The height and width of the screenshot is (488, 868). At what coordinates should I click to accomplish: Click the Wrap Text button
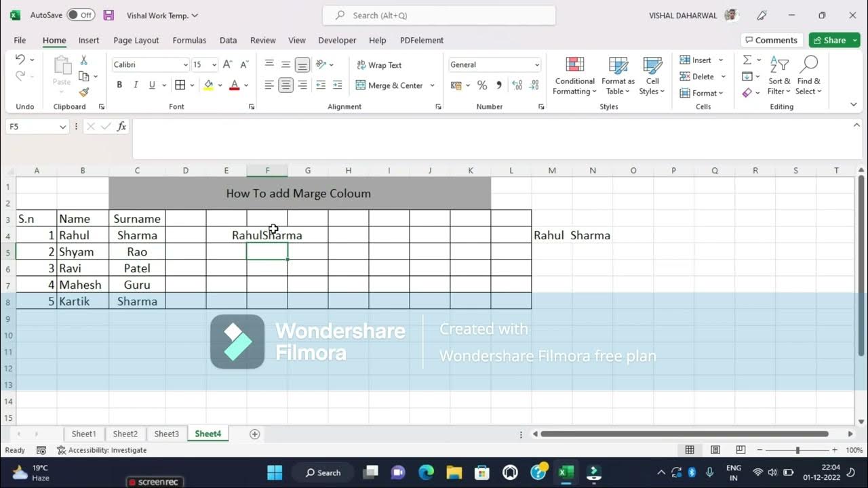(x=379, y=65)
